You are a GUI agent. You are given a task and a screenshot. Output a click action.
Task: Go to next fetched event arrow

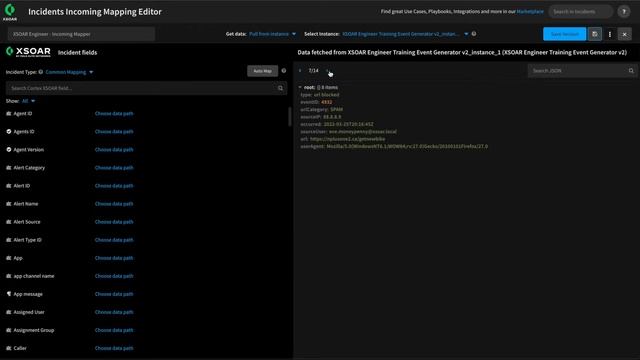click(x=327, y=71)
